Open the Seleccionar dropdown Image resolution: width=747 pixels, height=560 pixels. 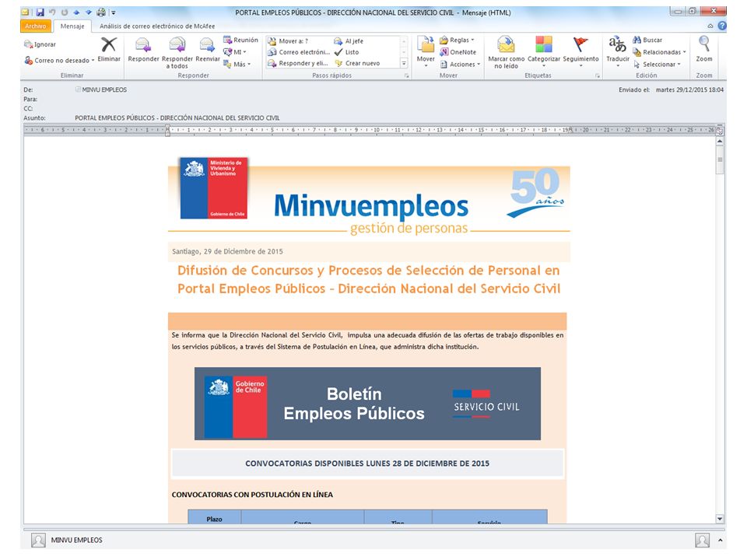[x=679, y=64]
